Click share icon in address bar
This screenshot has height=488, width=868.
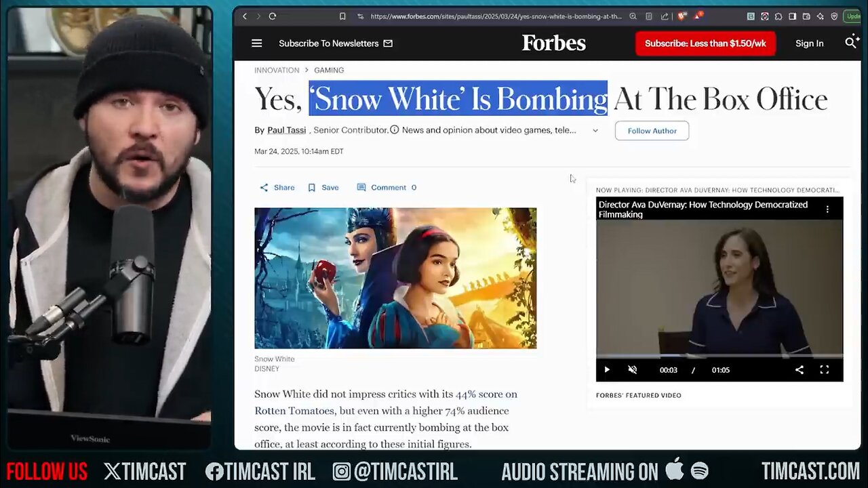[x=665, y=16]
